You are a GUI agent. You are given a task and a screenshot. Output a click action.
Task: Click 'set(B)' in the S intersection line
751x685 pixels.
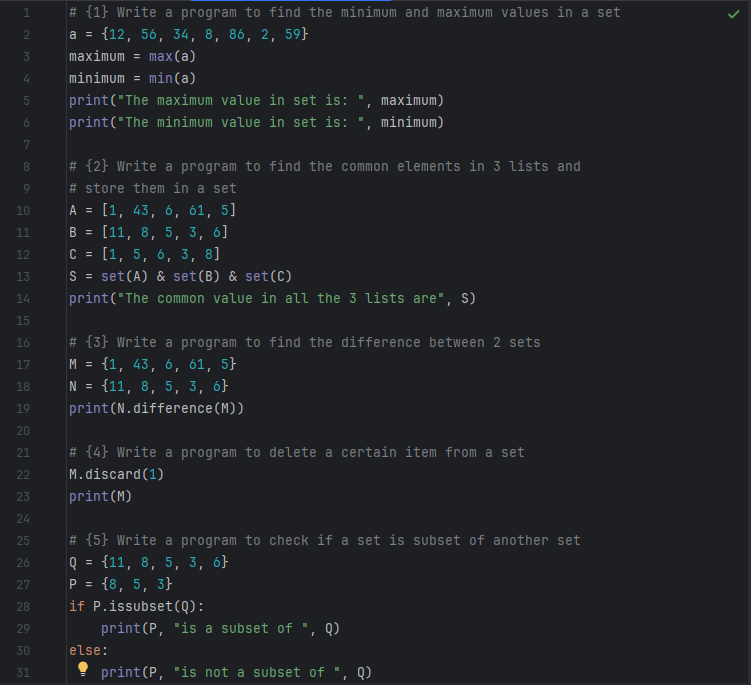(196, 277)
